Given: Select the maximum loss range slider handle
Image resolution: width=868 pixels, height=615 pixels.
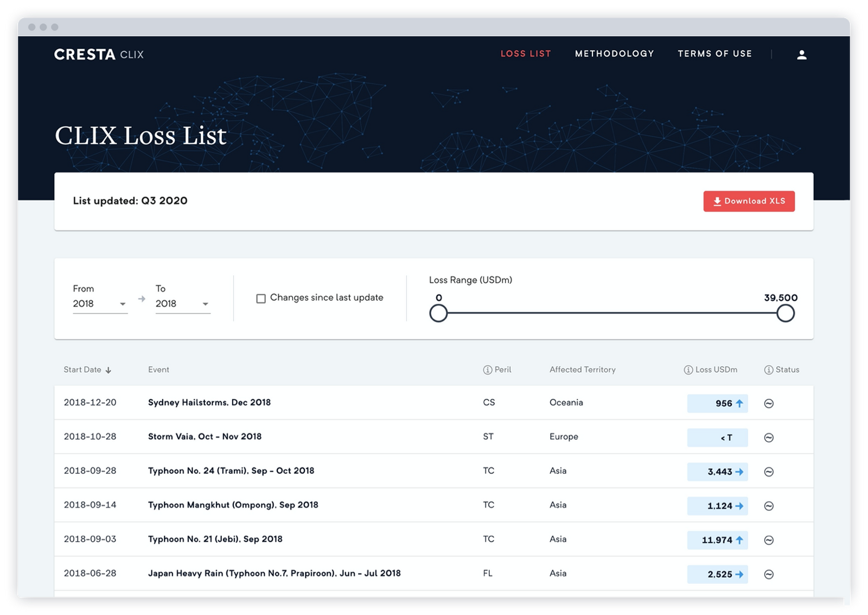Looking at the screenshot, I should pyautogui.click(x=786, y=313).
